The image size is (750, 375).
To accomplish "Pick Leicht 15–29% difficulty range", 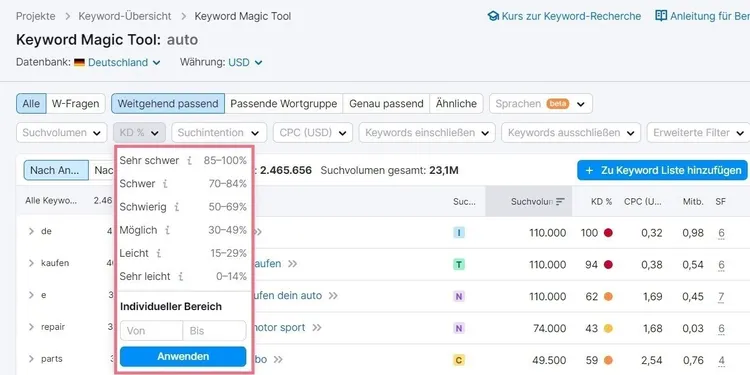I will pos(183,254).
